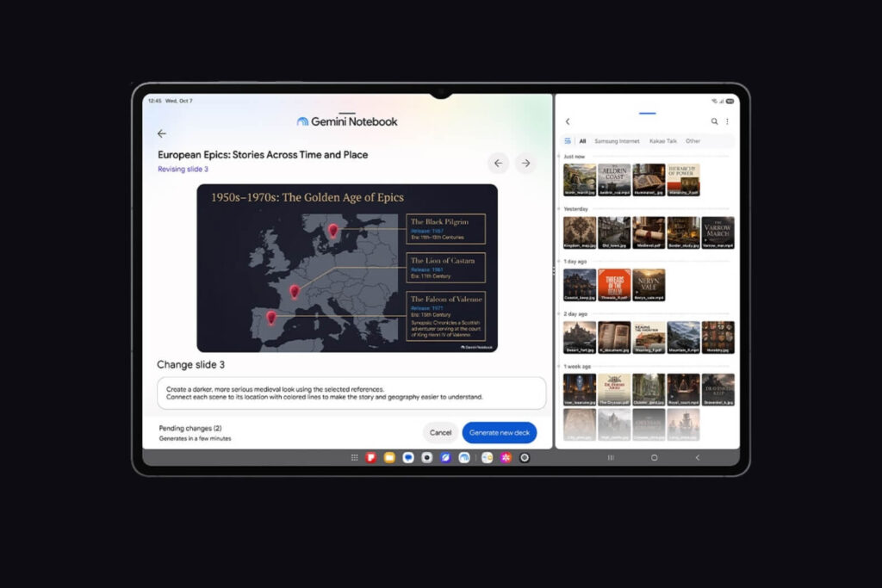Select the Hierarchy of Power thumbnail
882x588 pixels.
coord(683,180)
